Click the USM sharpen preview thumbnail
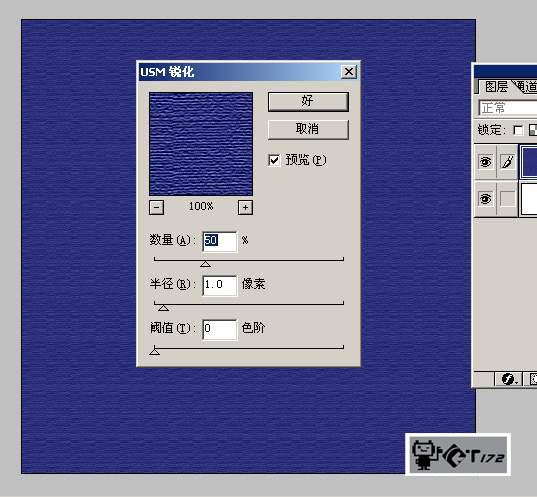537x497 pixels. pyautogui.click(x=201, y=144)
